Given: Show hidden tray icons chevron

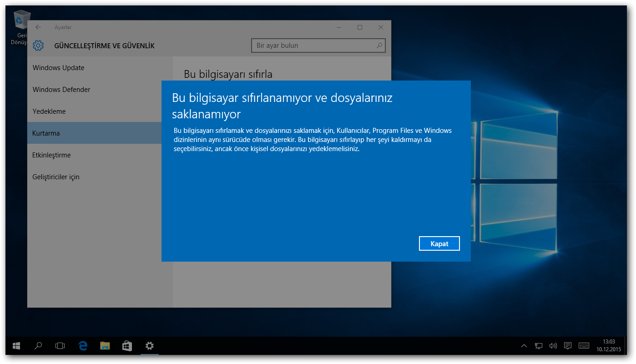Looking at the screenshot, I should point(524,346).
